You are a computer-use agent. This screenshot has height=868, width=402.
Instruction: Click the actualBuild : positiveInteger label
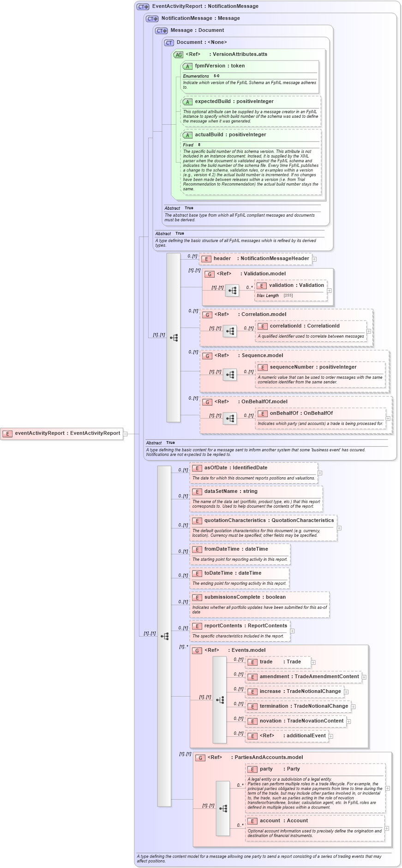[x=230, y=135]
